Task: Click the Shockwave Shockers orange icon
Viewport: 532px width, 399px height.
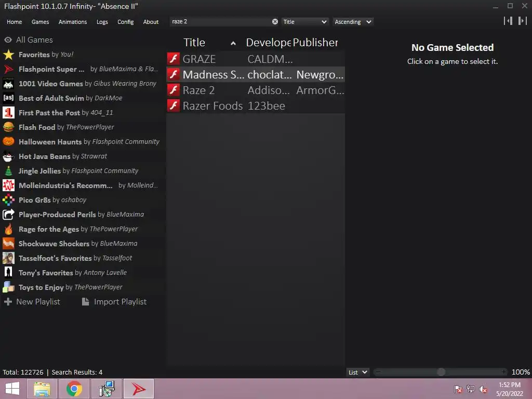Action: click(x=8, y=244)
